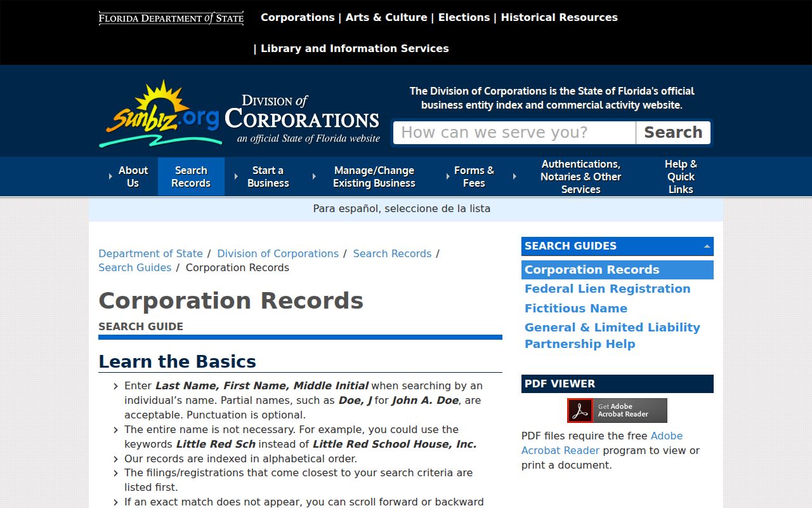Click the 'How can we serve you?' search field
812x508 pixels.
(x=514, y=133)
